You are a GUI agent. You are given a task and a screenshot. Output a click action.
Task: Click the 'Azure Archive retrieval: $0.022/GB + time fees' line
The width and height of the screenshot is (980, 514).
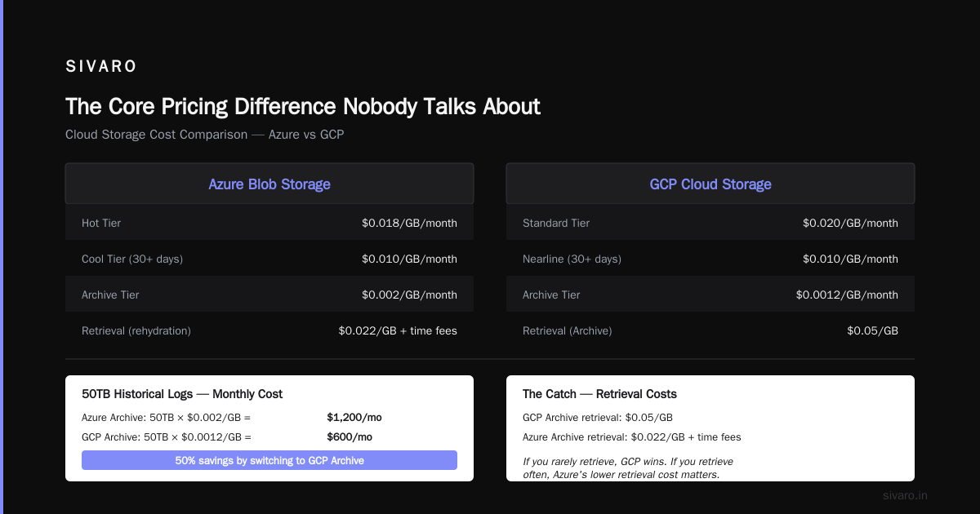pyautogui.click(x=632, y=436)
